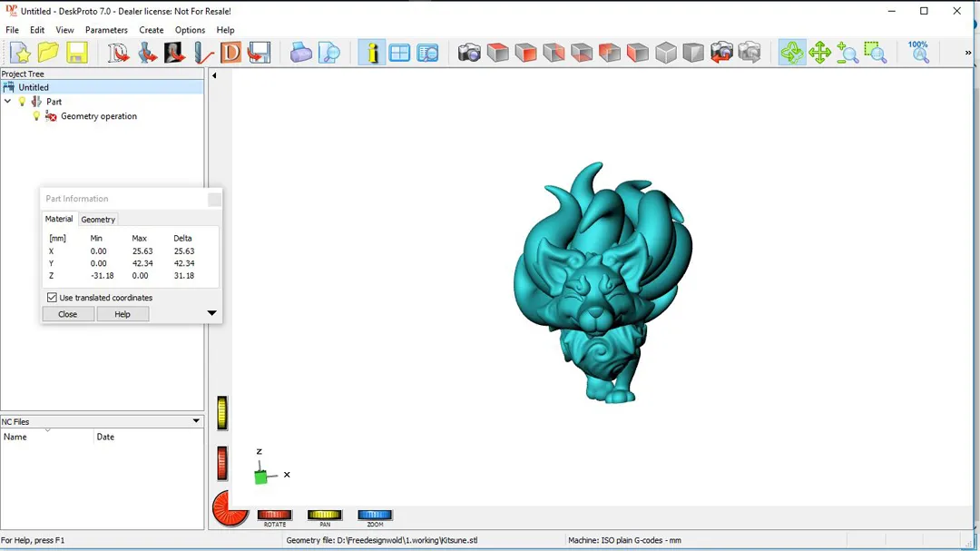The width and height of the screenshot is (980, 551).
Task: Select the dark gray cube view icon
Action: 693,53
